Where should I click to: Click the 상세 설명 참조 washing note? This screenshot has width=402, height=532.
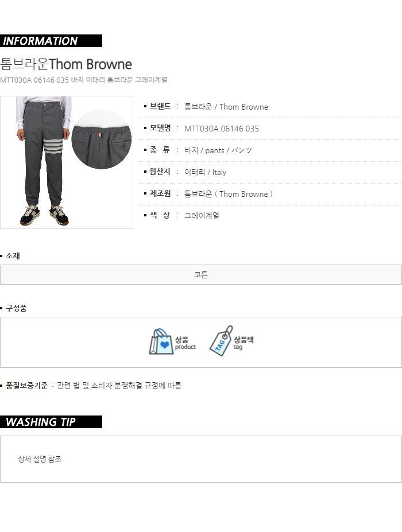click(x=40, y=459)
